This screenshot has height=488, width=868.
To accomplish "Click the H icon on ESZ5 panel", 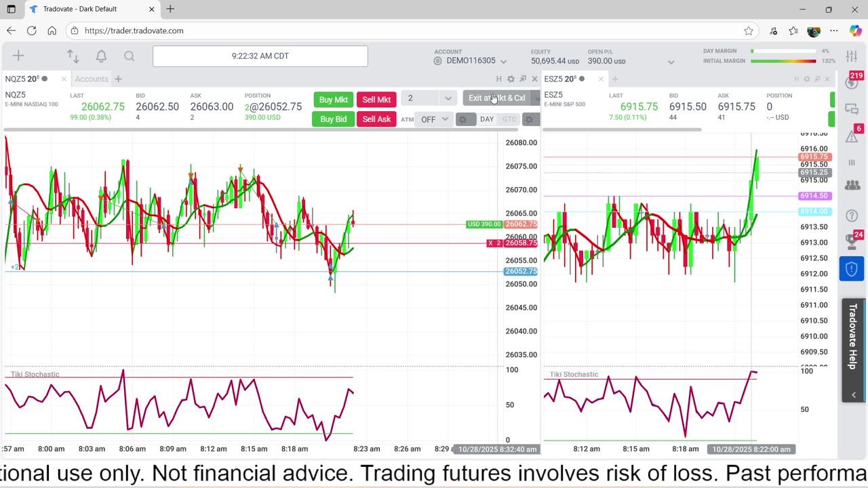I will (797, 79).
